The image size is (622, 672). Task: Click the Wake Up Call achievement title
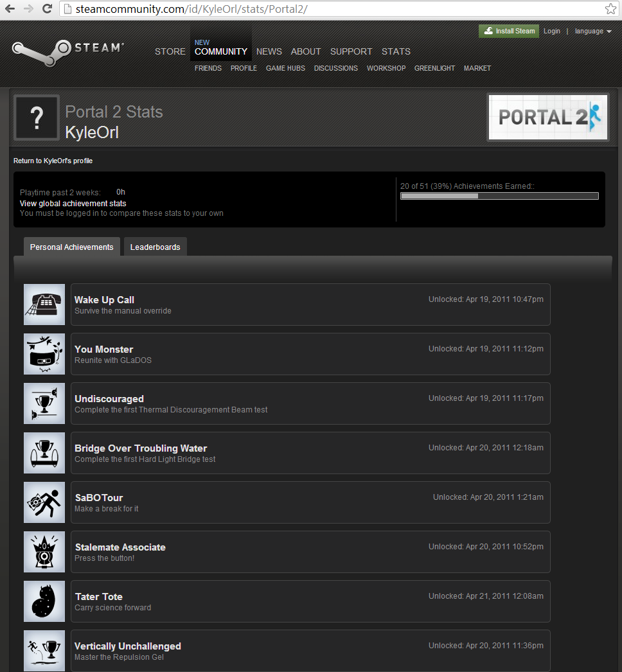[x=104, y=300]
